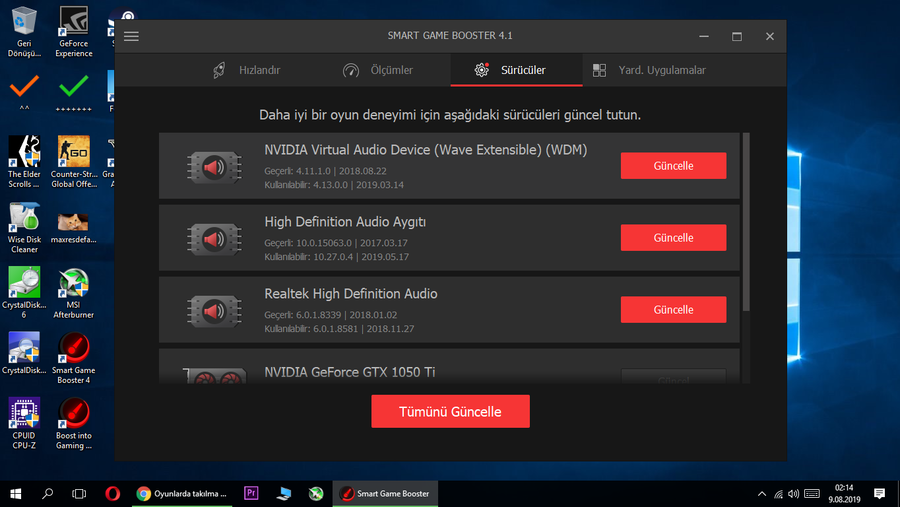
Task: Open network status in system tray
Action: (x=778, y=494)
